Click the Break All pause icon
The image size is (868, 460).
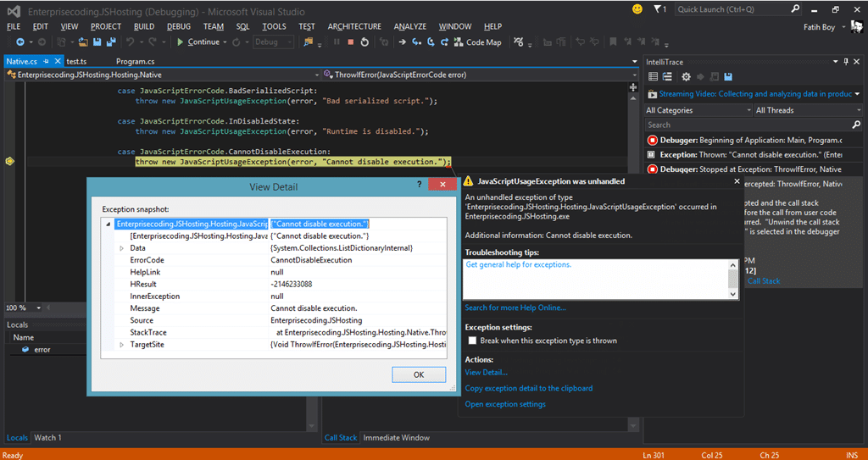point(337,42)
